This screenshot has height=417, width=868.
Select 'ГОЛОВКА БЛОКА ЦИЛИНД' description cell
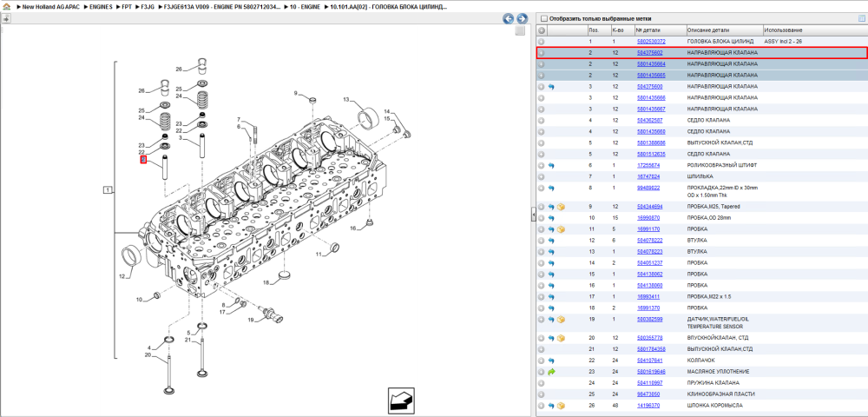point(720,42)
